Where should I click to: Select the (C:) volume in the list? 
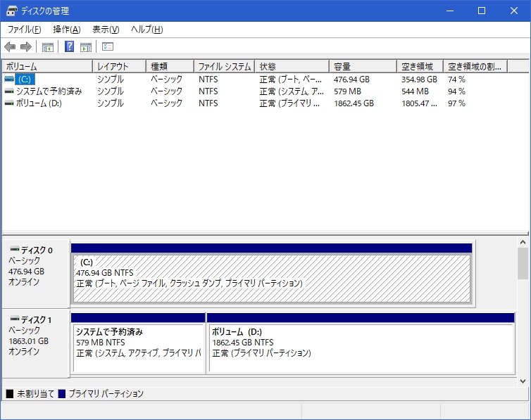coord(25,79)
